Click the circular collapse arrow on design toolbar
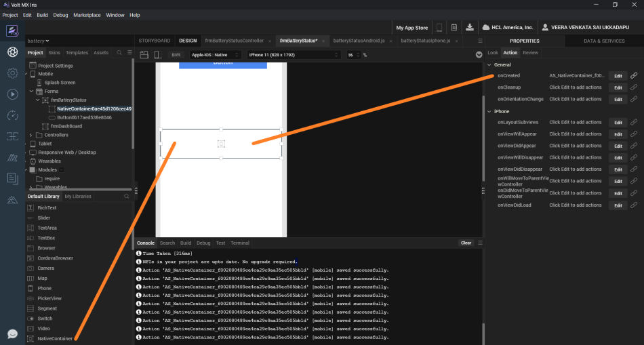The image size is (644, 345). click(479, 55)
